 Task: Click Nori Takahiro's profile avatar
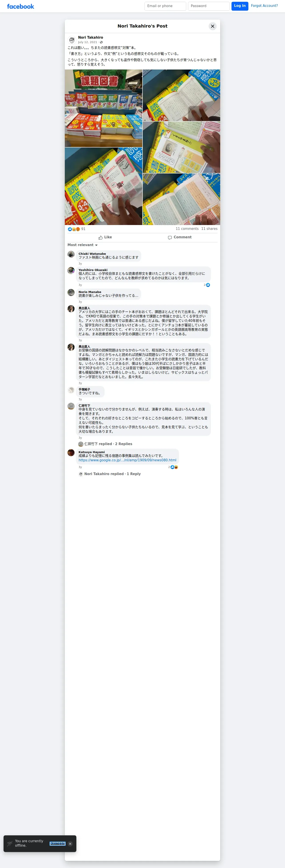coord(71,40)
